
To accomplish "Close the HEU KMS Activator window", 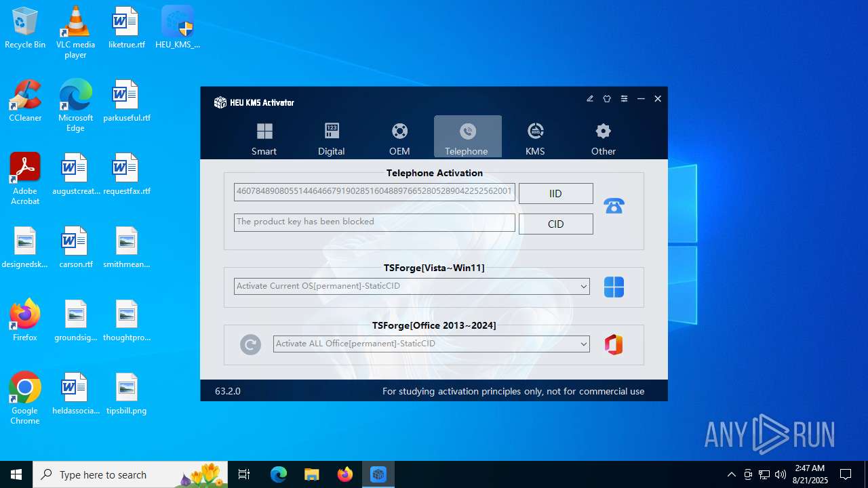I will 658,99.
